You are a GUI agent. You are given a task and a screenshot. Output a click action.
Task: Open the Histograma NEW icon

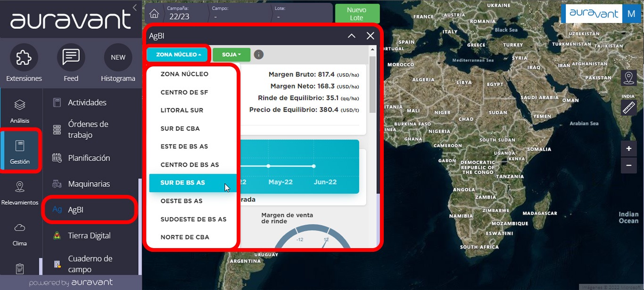tap(118, 57)
